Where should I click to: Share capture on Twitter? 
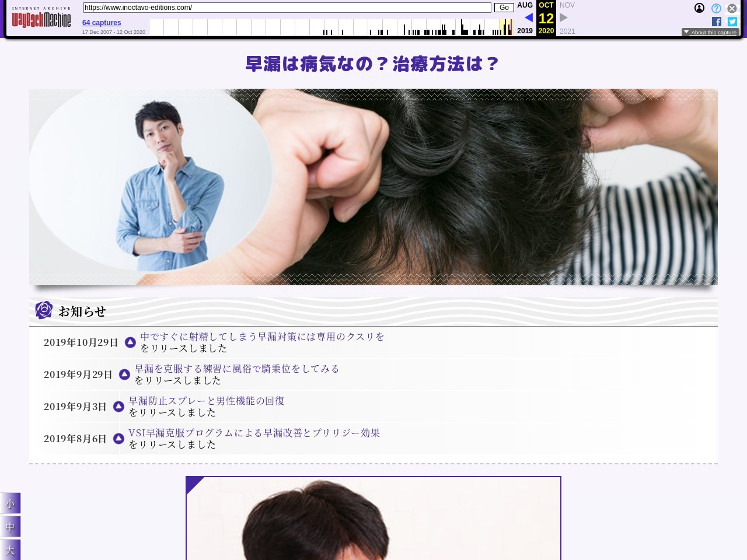732,22
